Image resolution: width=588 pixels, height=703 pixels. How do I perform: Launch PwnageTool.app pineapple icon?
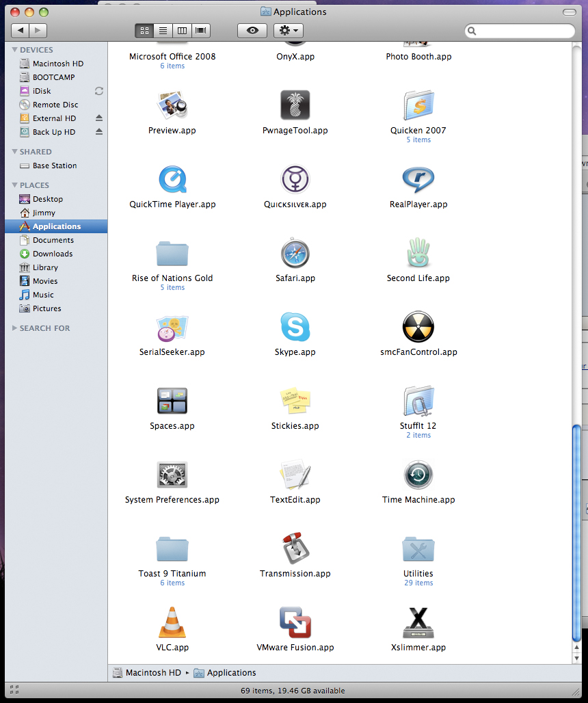(295, 105)
